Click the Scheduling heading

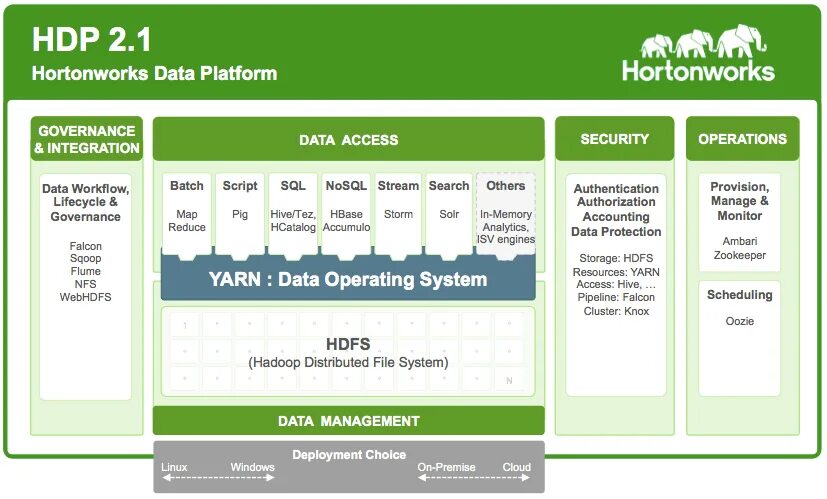pyautogui.click(x=739, y=295)
